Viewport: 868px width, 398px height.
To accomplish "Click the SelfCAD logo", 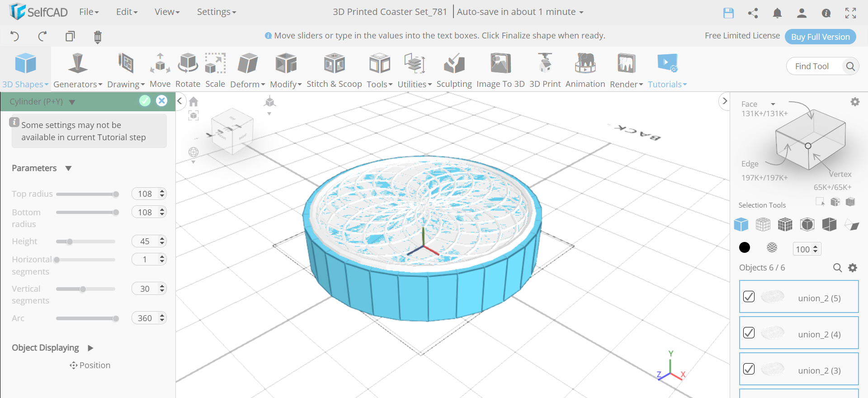I will pos(38,12).
